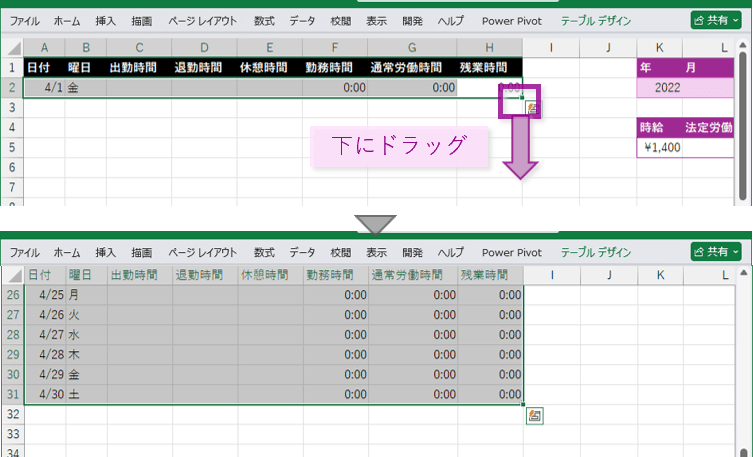Select the 4/25 date cell
Image resolution: width=753 pixels, height=457 pixels.
pyautogui.click(x=45, y=295)
